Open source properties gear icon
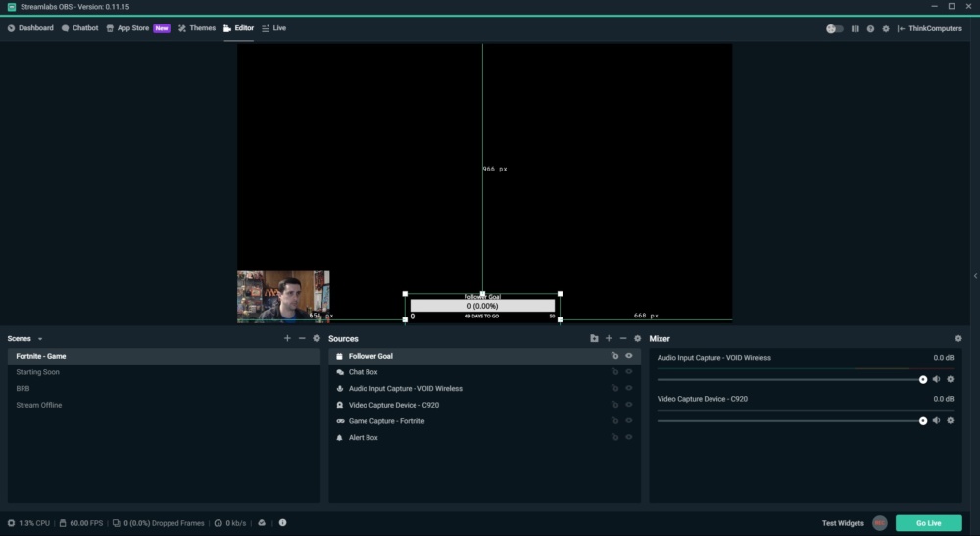Screen dimensions: 980x536 coord(638,338)
